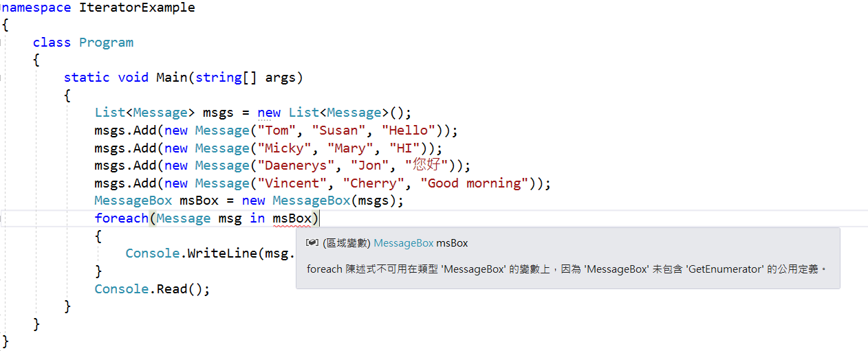Click the foreach error message in the tooltip

(567, 269)
